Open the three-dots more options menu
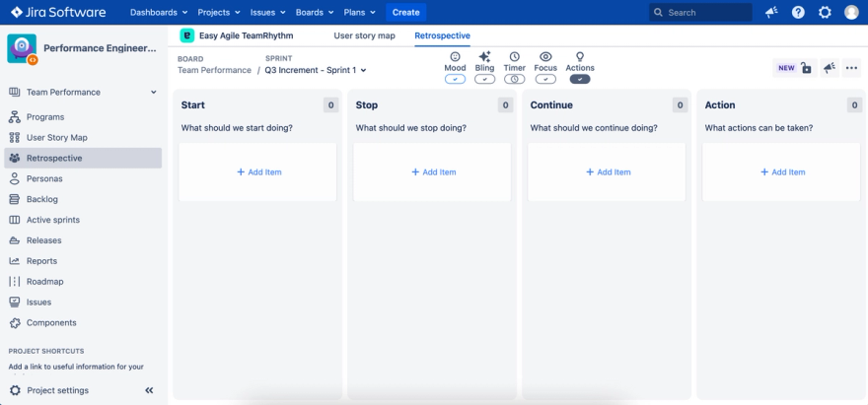The height and width of the screenshot is (405, 868). click(x=851, y=68)
